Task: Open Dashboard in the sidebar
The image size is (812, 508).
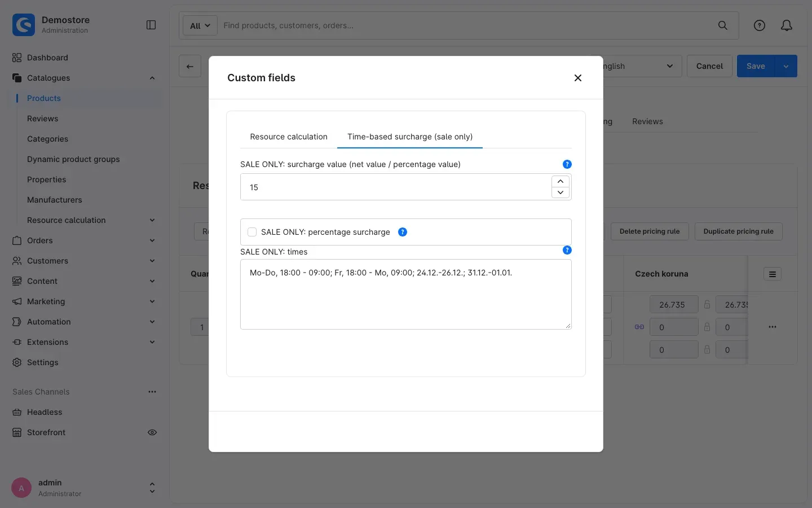Action: tap(47, 58)
